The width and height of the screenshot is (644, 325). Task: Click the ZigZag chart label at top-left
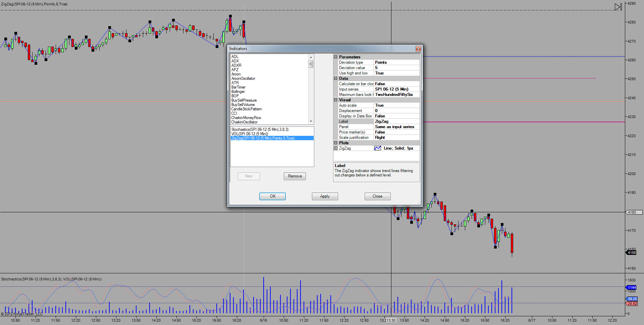click(x=34, y=4)
